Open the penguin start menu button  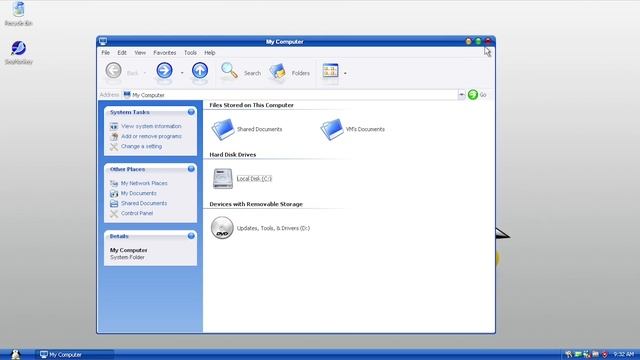[16, 354]
